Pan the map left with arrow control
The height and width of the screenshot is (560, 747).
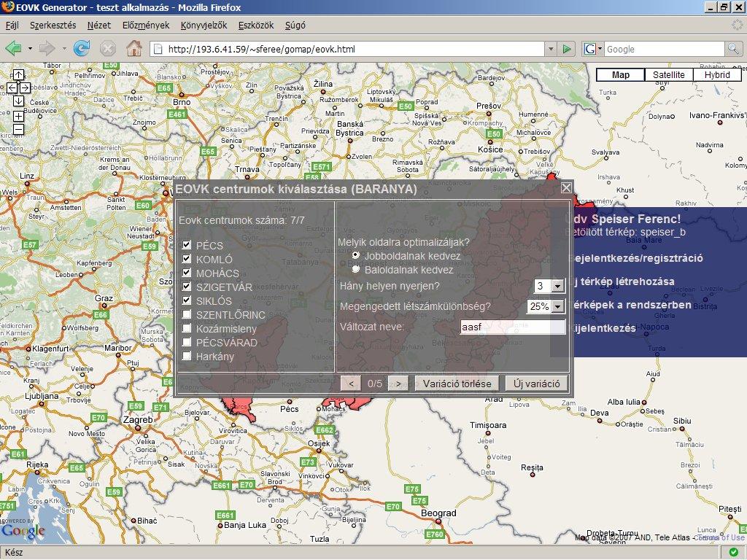pos(12,87)
